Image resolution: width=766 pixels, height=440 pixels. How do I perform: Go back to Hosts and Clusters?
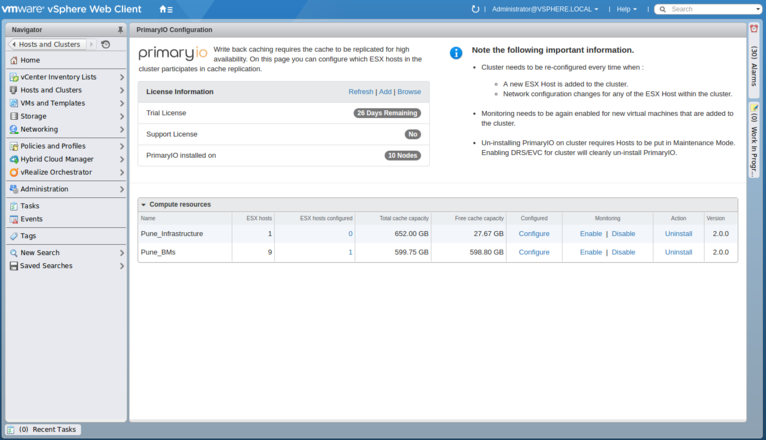point(47,44)
